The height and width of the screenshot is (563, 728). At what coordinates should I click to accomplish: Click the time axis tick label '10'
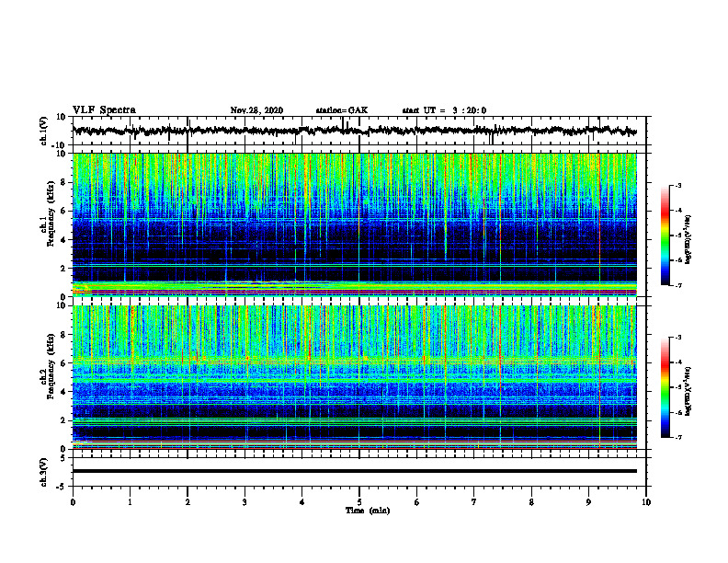pos(646,502)
